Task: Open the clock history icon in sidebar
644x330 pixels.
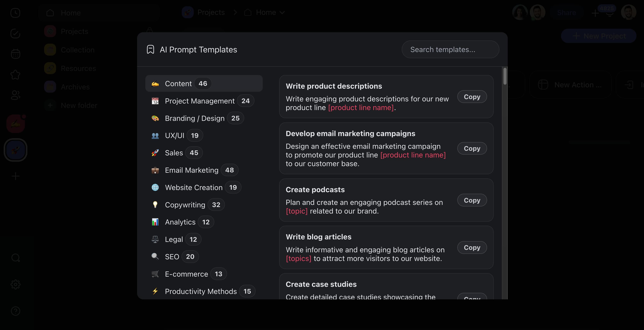Action: point(15,13)
